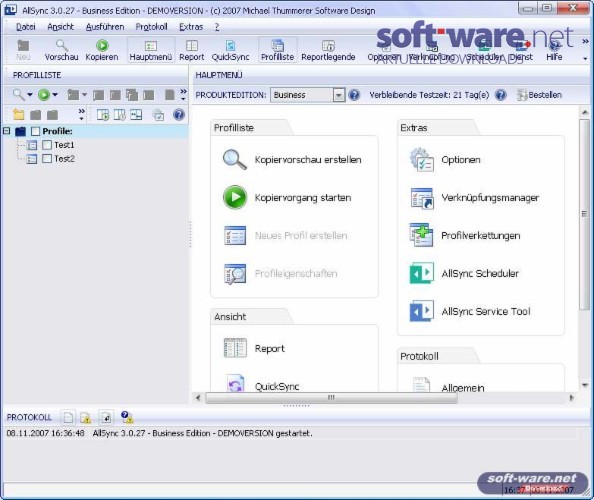This screenshot has height=500, width=594.
Task: Click Kopiervorschau erstellen link
Action: click(x=308, y=160)
